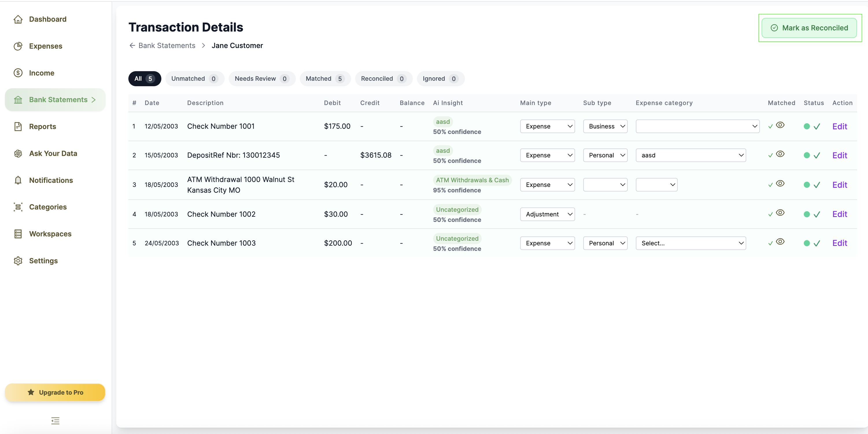Click Edit for Check Number 1002
Image resolution: width=868 pixels, height=434 pixels.
click(x=839, y=214)
